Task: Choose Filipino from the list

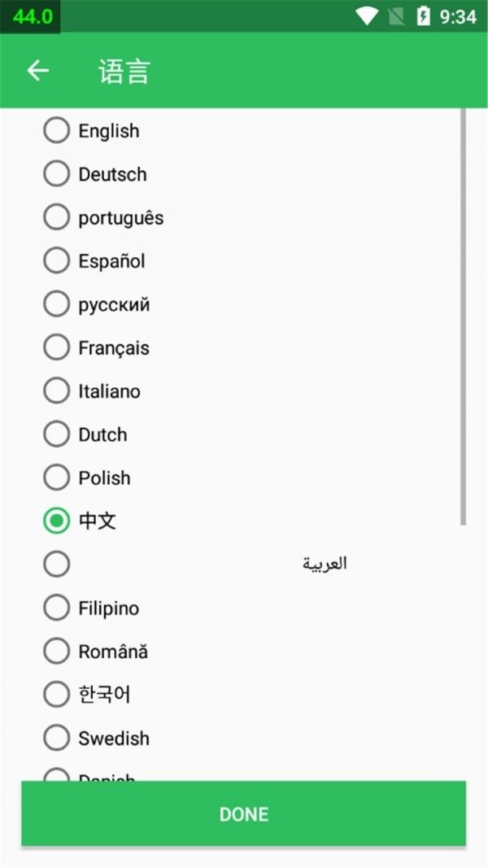Action: point(56,608)
